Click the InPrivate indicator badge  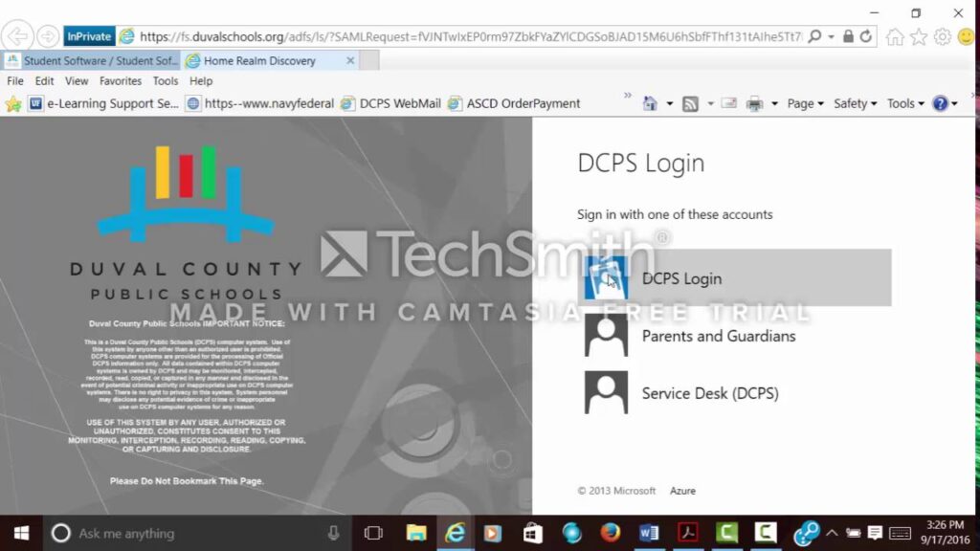(89, 36)
